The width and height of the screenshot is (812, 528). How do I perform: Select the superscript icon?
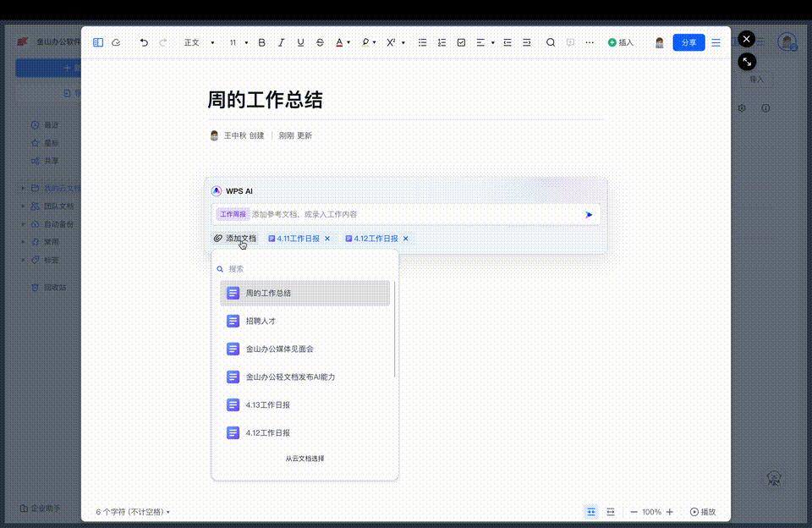(389, 42)
